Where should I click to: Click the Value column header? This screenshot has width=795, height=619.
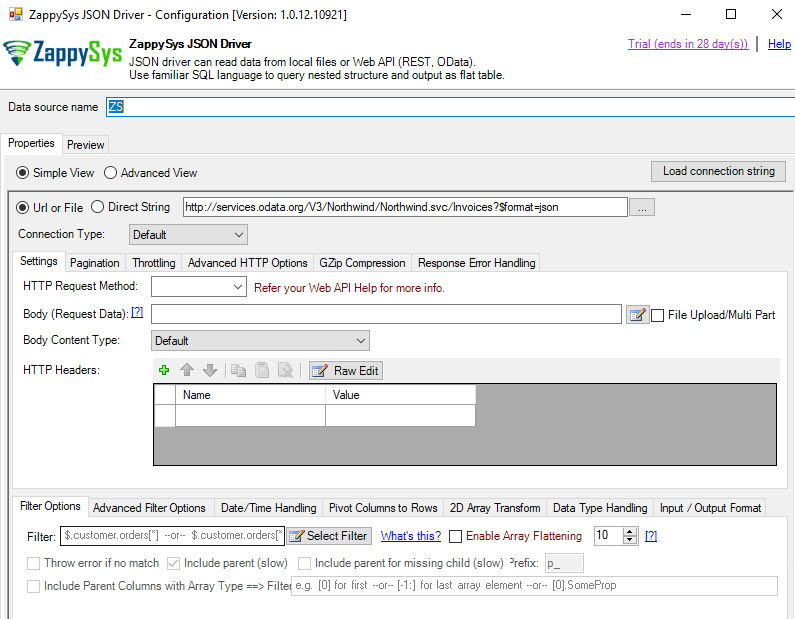(401, 395)
